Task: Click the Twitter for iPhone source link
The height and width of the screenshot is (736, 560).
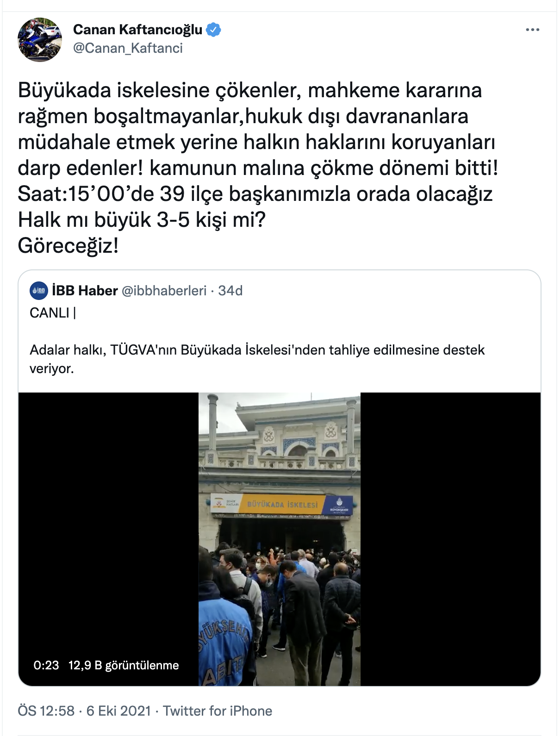Action: coord(218,711)
